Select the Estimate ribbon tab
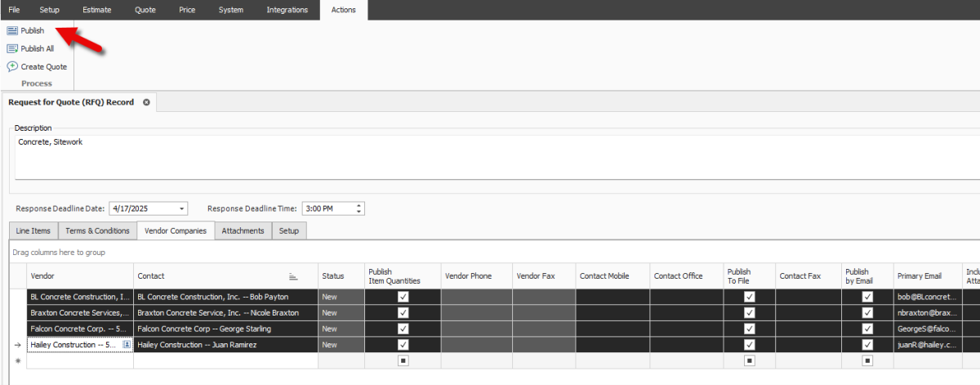The image size is (980, 385). (x=97, y=10)
